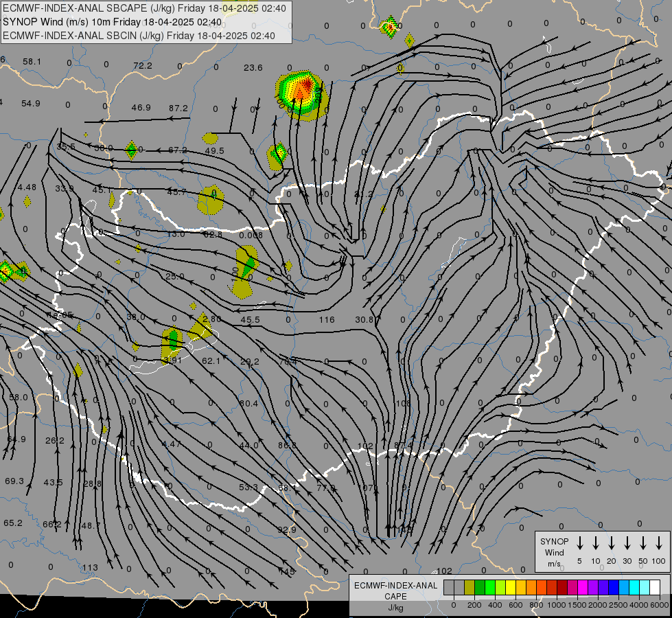Screen dimensions: 672x618
Task: Click the 29.2 CIN value
Action: [x=249, y=362]
